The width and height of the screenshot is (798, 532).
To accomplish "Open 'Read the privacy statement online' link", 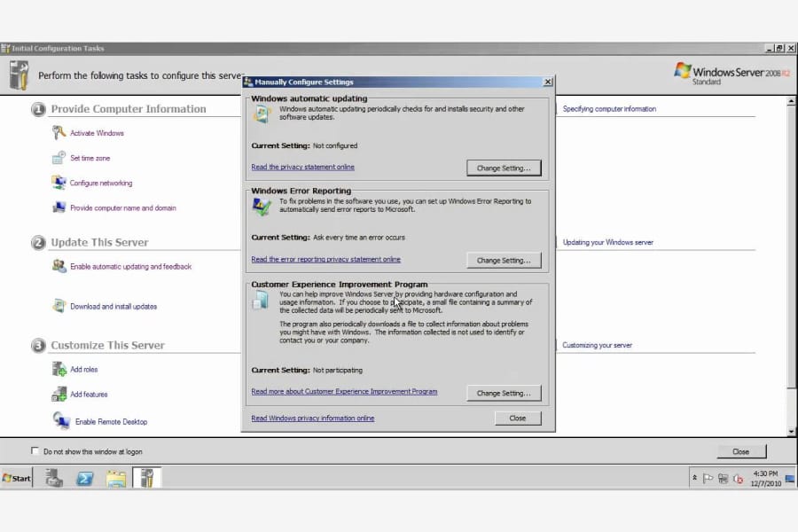I will point(303,167).
